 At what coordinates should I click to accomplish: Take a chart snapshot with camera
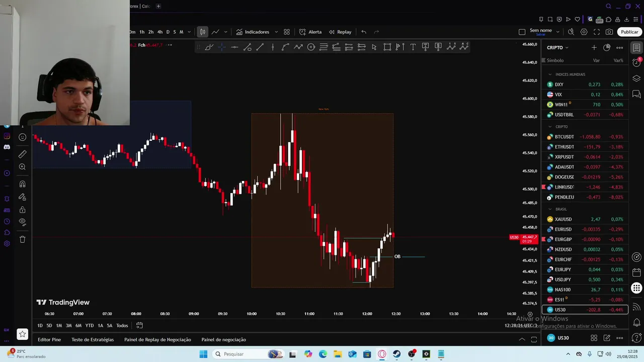click(x=609, y=32)
